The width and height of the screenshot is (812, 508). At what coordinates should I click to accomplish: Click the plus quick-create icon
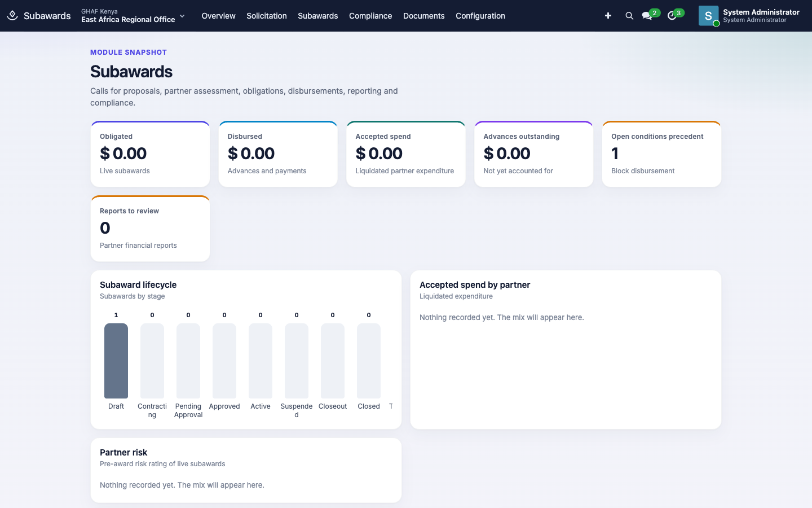pos(608,16)
